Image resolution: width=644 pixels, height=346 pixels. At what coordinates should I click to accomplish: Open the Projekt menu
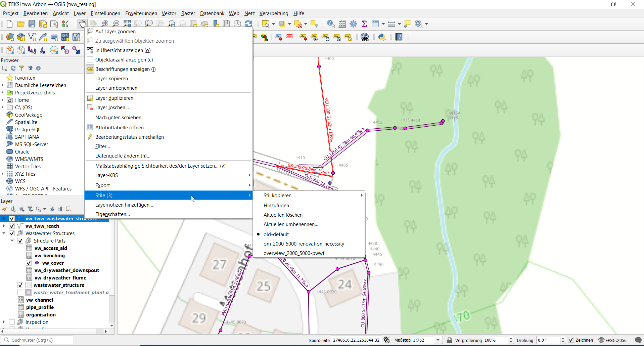11,13
